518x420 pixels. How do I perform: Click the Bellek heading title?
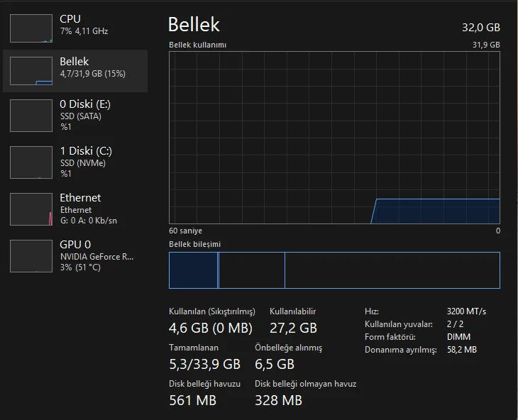pyautogui.click(x=194, y=24)
